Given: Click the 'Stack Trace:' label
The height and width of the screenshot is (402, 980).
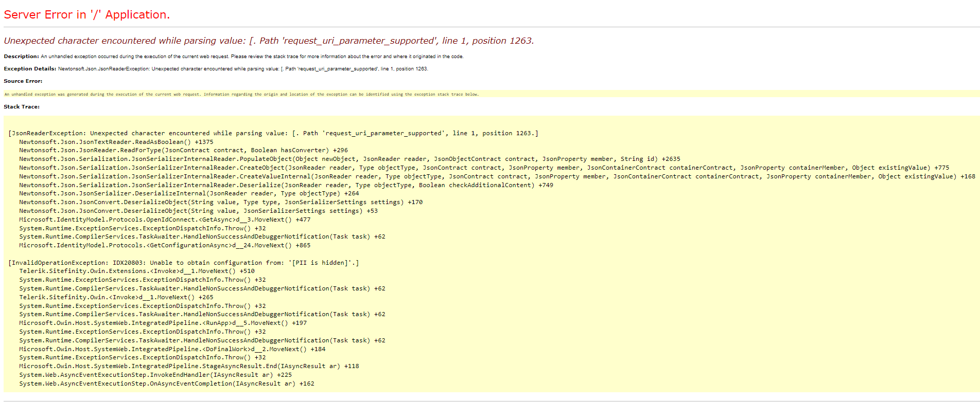Looking at the screenshot, I should point(22,107).
